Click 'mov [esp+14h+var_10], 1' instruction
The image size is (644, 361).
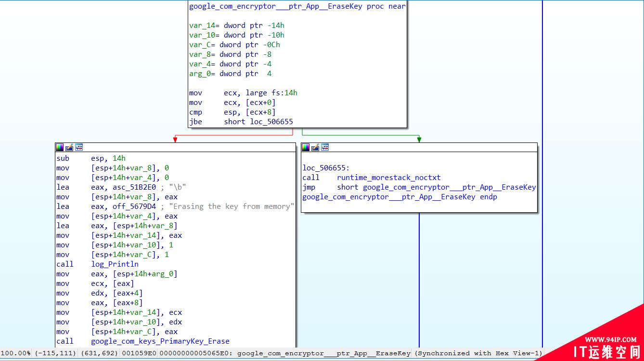(115, 245)
